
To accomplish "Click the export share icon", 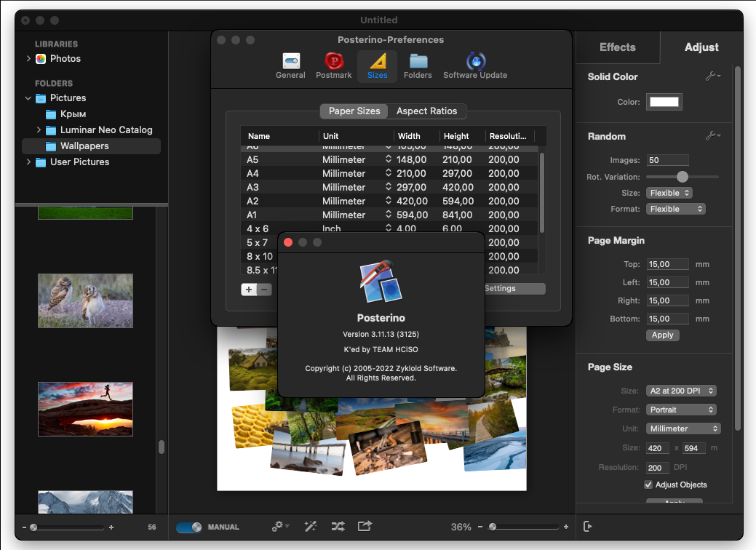I will tap(365, 526).
